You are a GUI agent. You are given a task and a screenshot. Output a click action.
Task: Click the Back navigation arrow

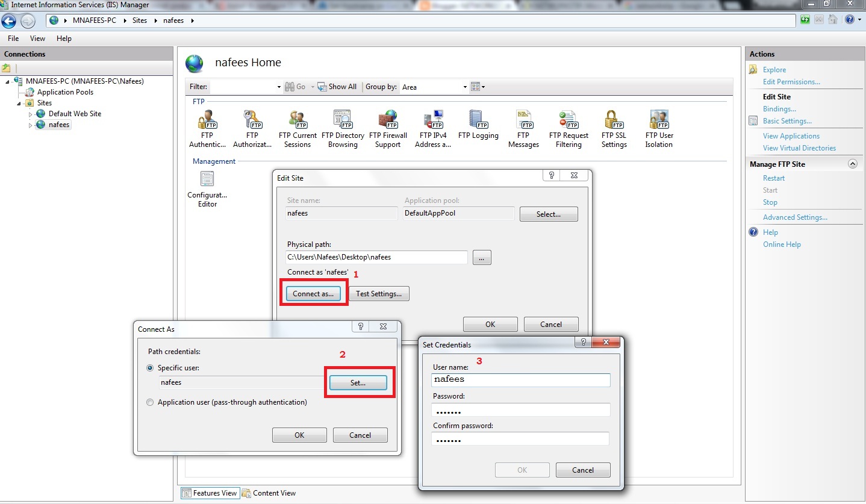pyautogui.click(x=9, y=20)
